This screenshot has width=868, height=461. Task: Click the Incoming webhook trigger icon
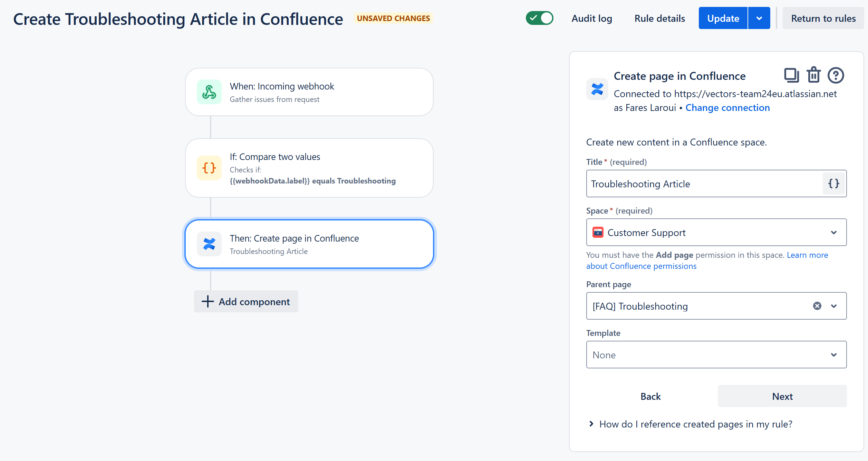(209, 92)
